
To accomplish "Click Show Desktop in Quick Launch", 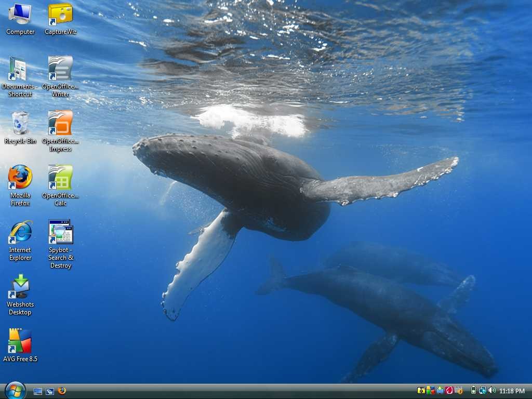I will (38, 391).
